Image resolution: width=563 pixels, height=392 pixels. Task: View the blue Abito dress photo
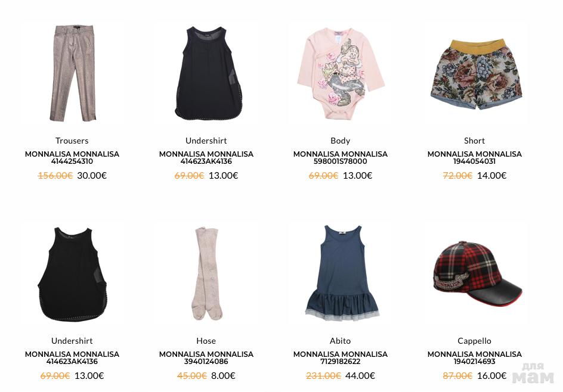pyautogui.click(x=342, y=273)
